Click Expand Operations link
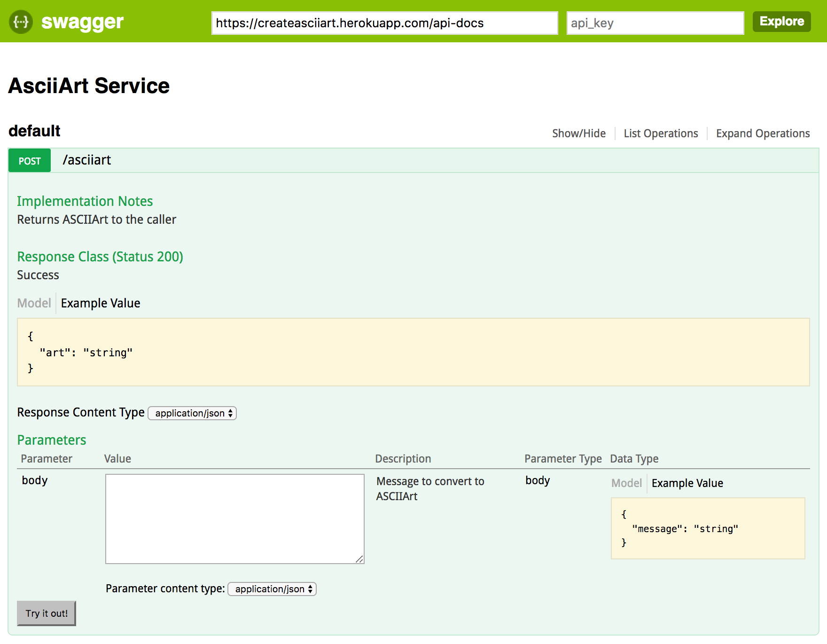 point(762,134)
